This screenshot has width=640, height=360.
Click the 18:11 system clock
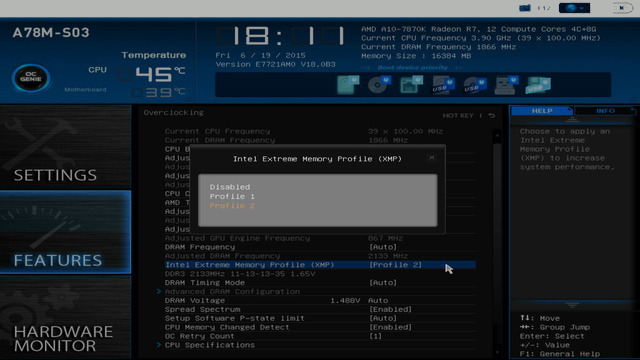pyautogui.click(x=281, y=36)
